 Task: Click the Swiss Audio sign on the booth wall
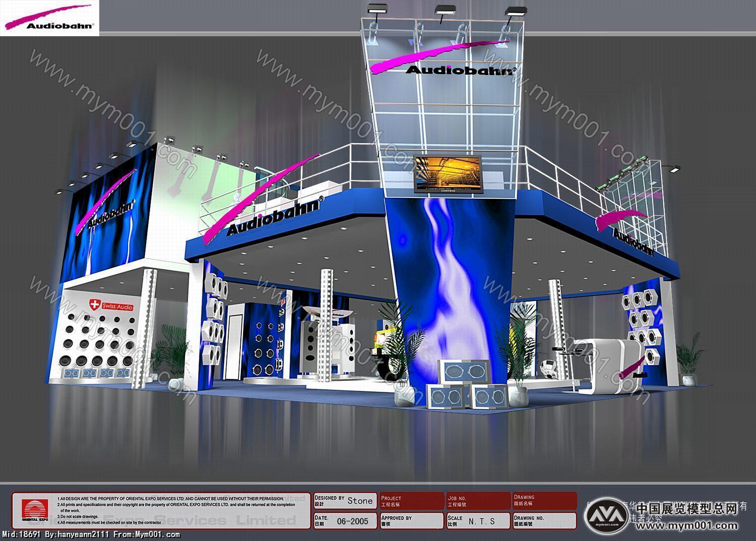[111, 306]
